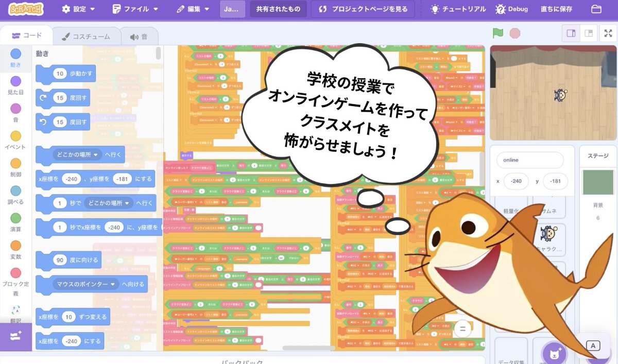Switch to small stage layout

[x=588, y=33]
